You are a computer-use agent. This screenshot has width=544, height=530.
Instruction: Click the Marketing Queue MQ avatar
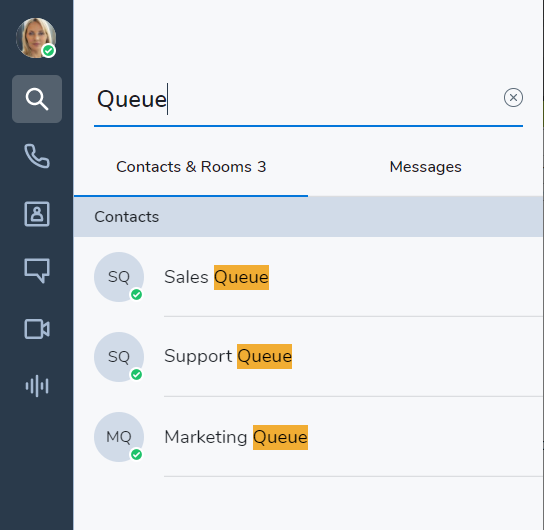119,437
